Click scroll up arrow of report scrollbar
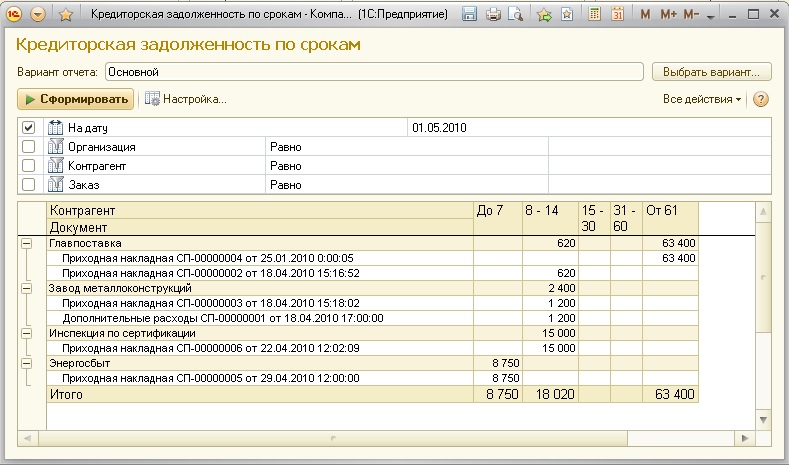The width and height of the screenshot is (789, 465). click(763, 211)
